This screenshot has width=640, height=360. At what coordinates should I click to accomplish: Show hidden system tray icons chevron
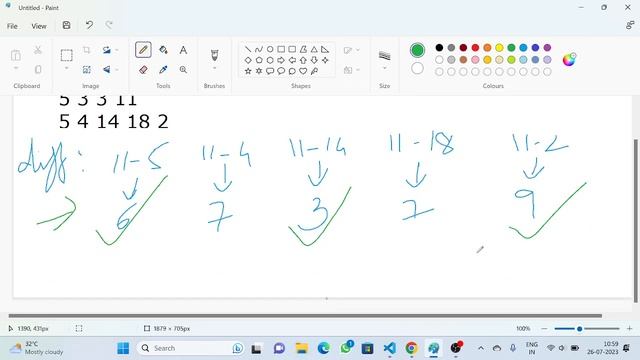481,348
